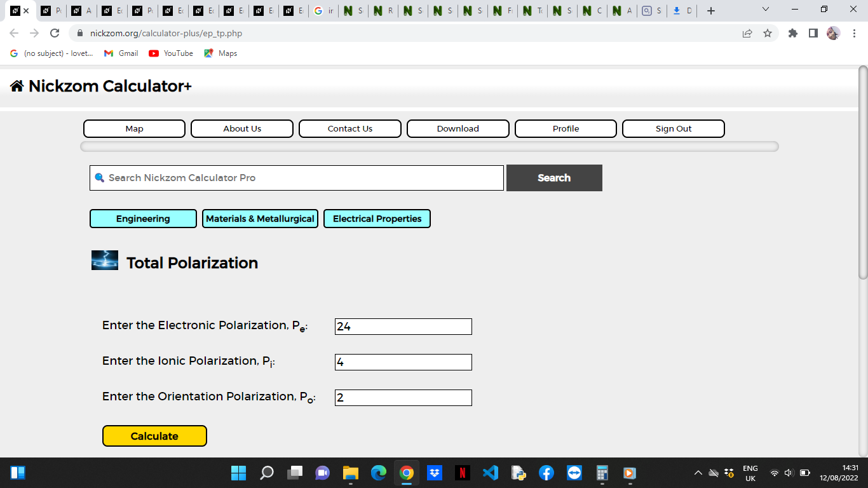This screenshot has width=868, height=488.
Task: Open the Maps bookmark
Action: point(220,53)
